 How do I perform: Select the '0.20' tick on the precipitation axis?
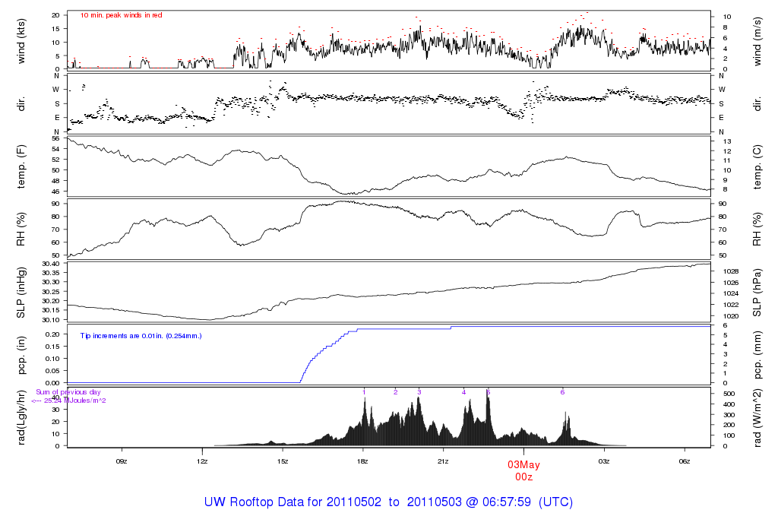click(x=52, y=334)
